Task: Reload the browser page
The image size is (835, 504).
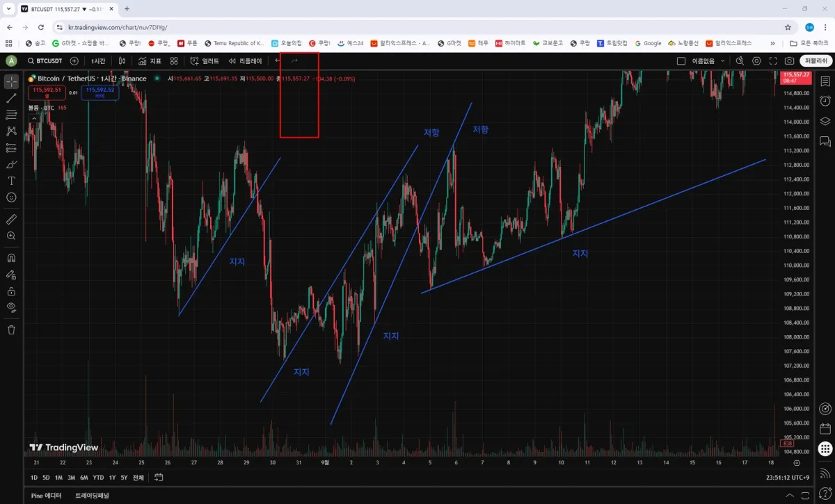Action: 41,27
